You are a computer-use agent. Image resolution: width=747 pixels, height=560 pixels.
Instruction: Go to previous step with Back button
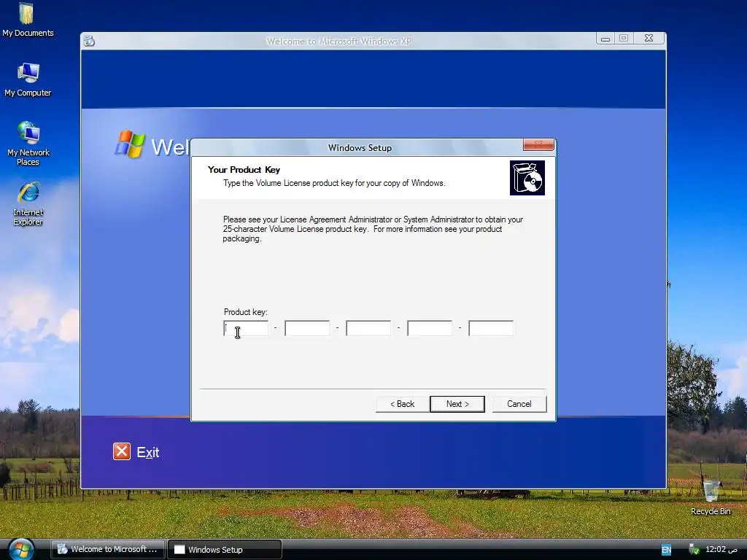pyautogui.click(x=402, y=404)
